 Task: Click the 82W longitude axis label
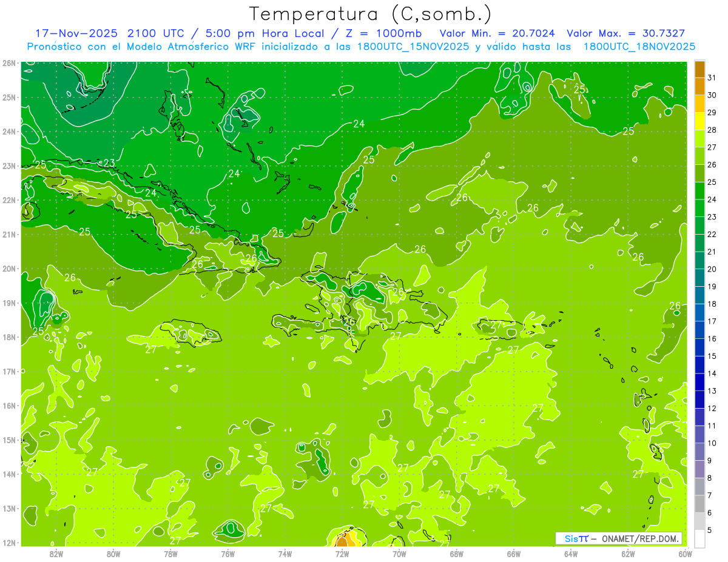click(56, 553)
